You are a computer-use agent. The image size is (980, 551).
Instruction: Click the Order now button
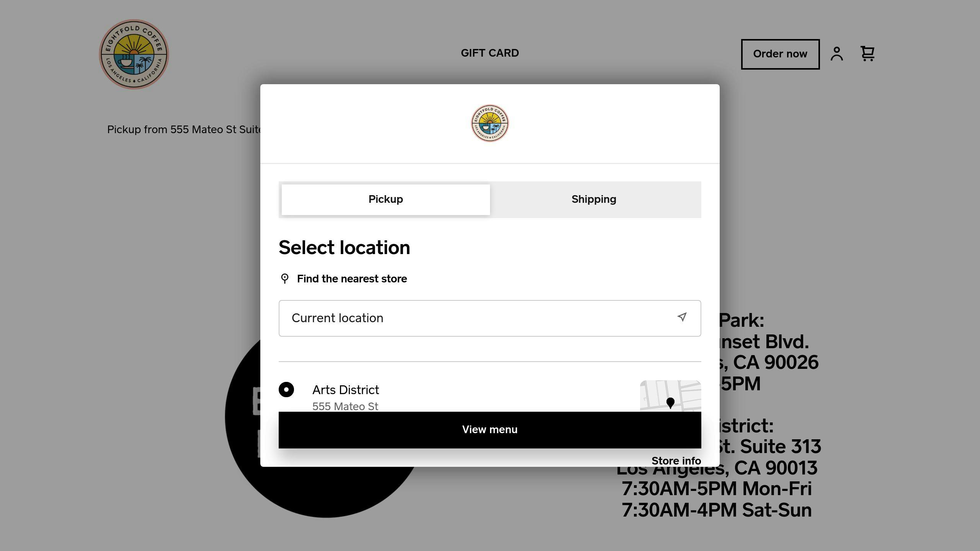tap(780, 54)
